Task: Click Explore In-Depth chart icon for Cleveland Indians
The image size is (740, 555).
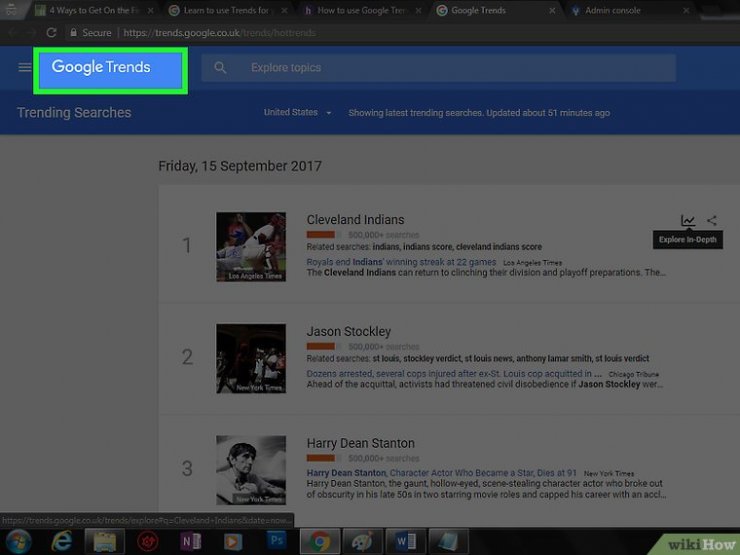Action: 688,220
